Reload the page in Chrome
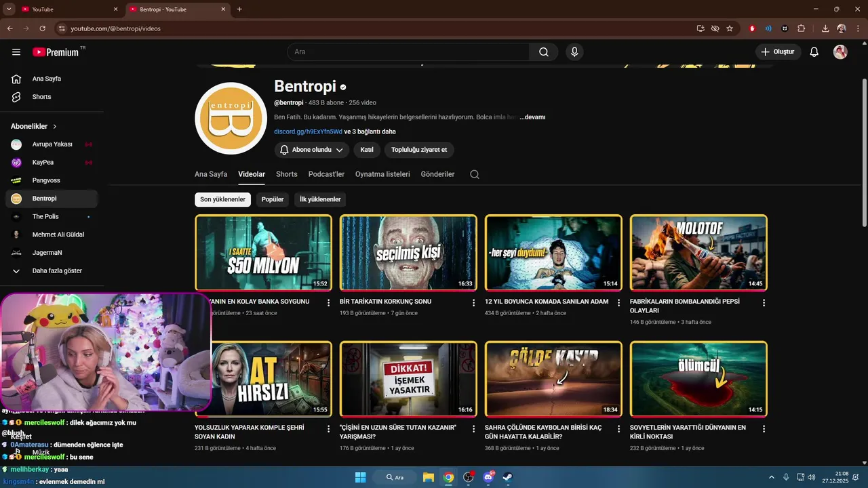868x488 pixels. 42,28
